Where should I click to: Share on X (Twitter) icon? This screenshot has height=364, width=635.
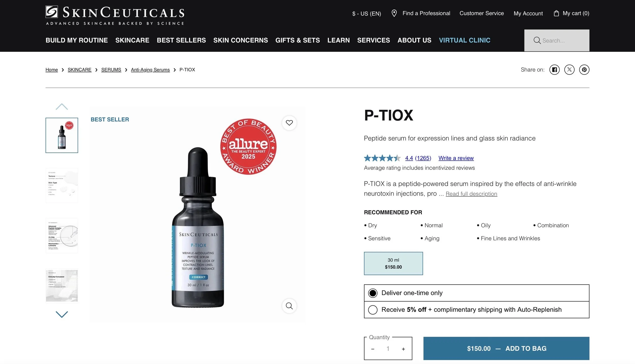569,70
